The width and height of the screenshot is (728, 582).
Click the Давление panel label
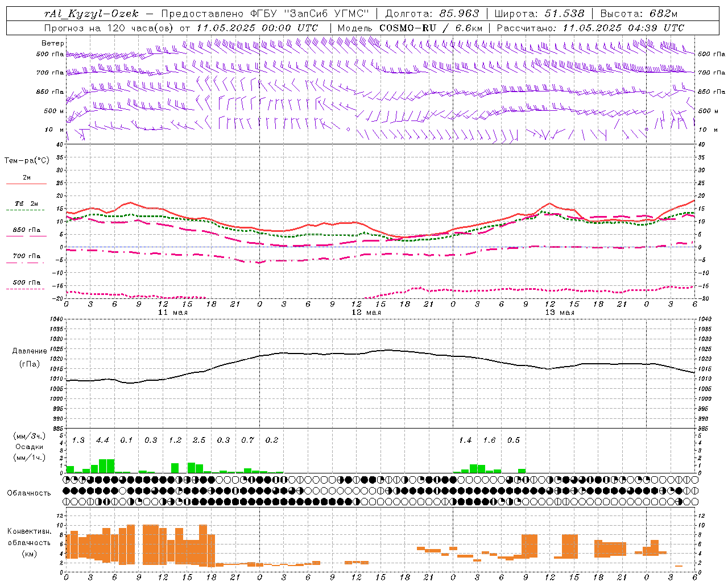29,351
